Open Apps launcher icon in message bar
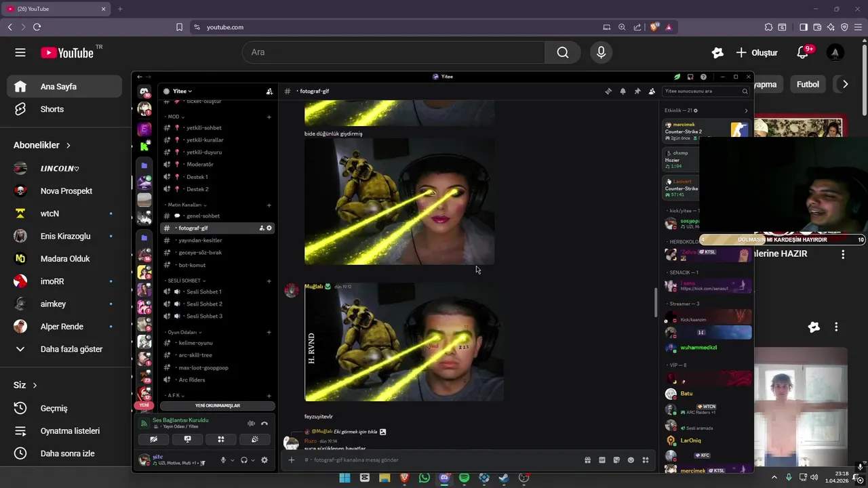Viewport: 868px width, 488px height. point(646,460)
